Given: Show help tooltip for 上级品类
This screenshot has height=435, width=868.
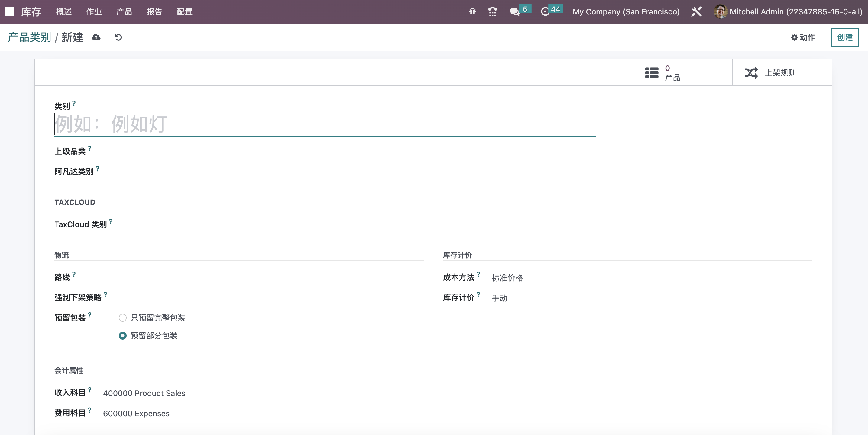Looking at the screenshot, I should pos(90,148).
